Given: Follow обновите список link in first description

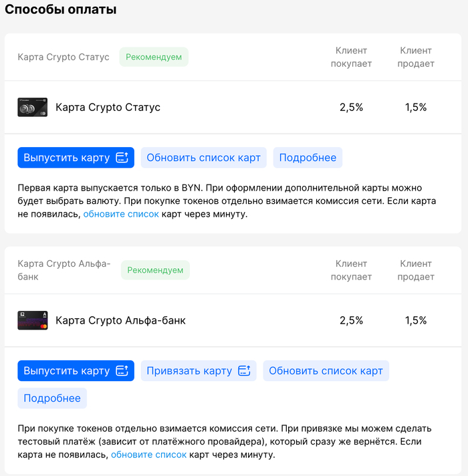Looking at the screenshot, I should [121, 215].
